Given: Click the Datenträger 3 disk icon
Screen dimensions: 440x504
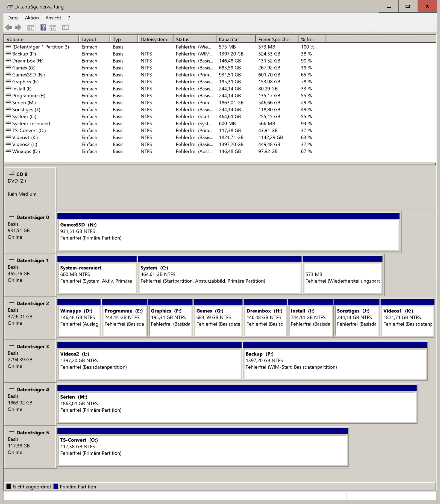Looking at the screenshot, I should [x=11, y=346].
